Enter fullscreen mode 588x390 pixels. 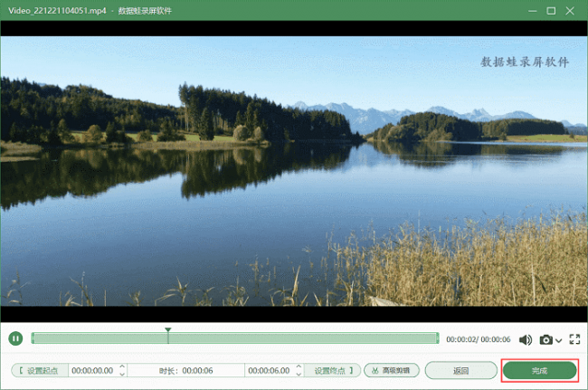tap(574, 339)
